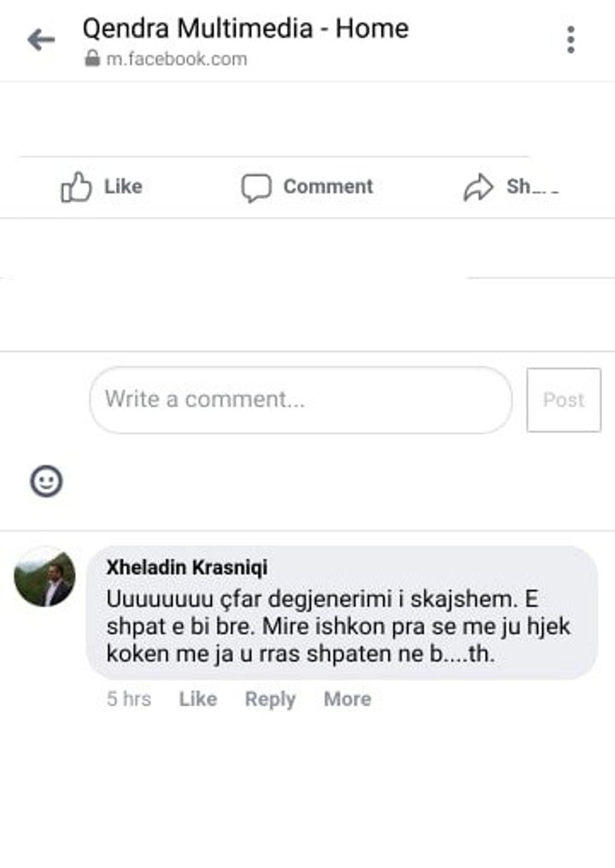Click the share arrow icon
This screenshot has height=868, width=615.
(x=478, y=187)
